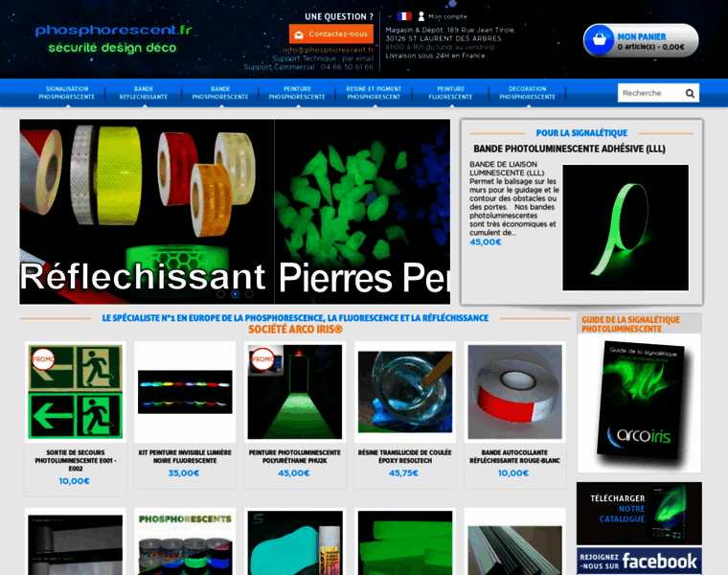Viewport: 728px width, 575px height.
Task: Click the Pour la signalétique heading
Action: click(581, 133)
